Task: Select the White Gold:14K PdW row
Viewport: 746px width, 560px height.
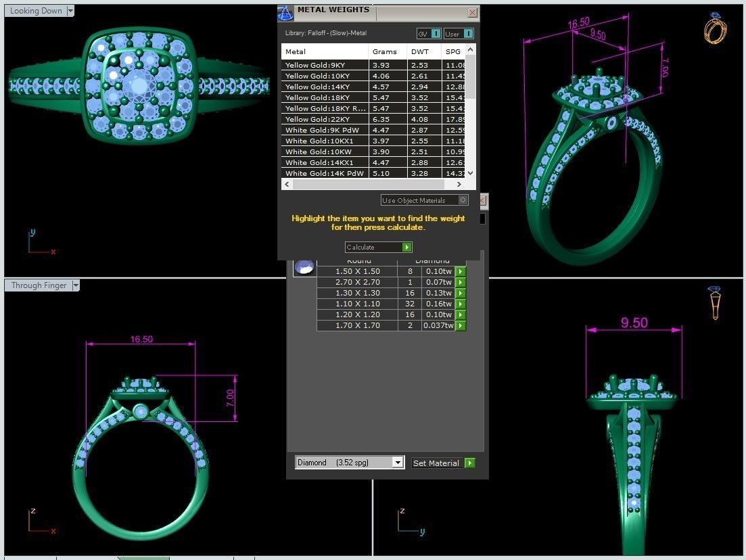Action: pyautogui.click(x=373, y=173)
